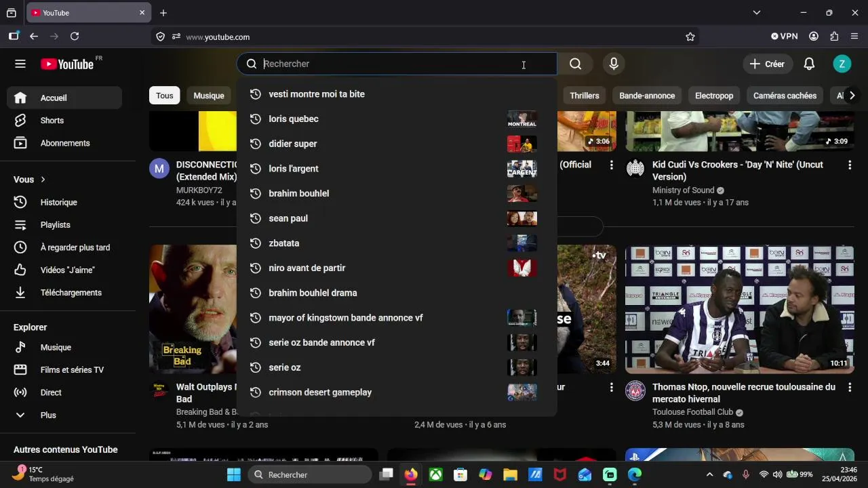Click history icon beside "zbatata" suggestion

tap(255, 243)
